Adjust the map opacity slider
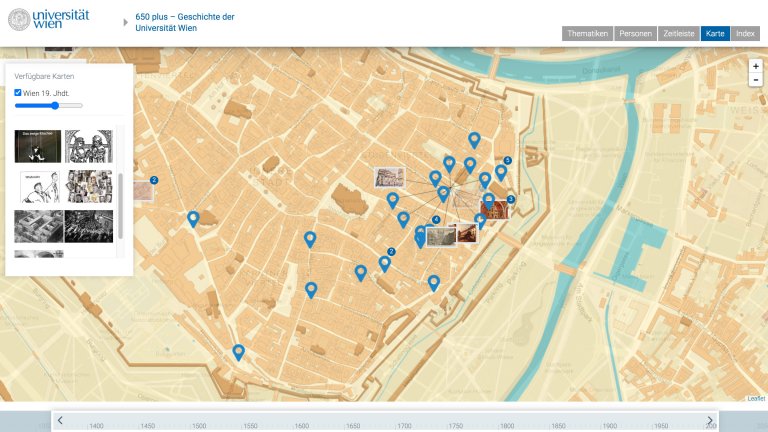 tap(55, 105)
